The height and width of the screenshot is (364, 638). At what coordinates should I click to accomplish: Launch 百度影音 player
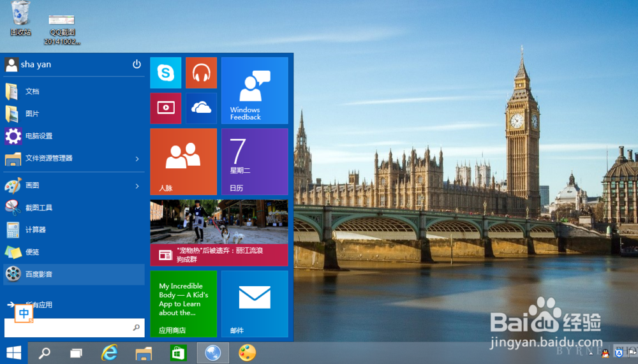(74, 274)
